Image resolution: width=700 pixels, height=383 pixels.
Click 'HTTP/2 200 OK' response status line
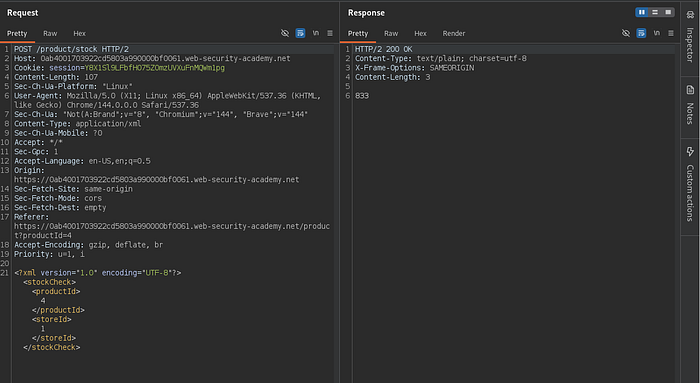[384, 49]
